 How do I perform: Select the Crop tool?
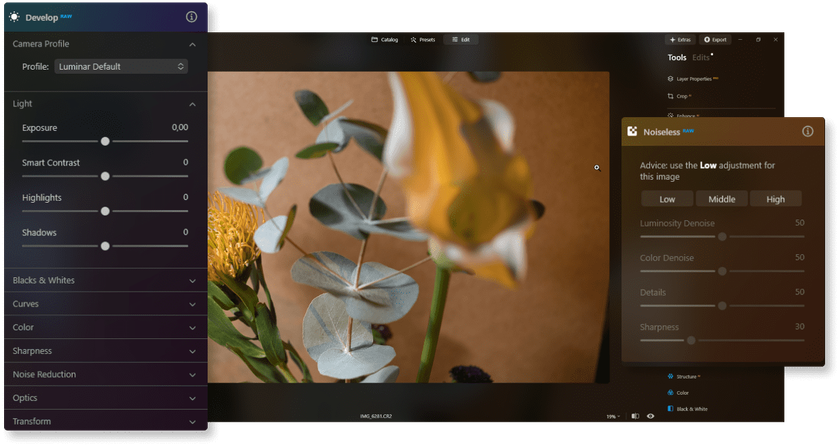pos(679,96)
